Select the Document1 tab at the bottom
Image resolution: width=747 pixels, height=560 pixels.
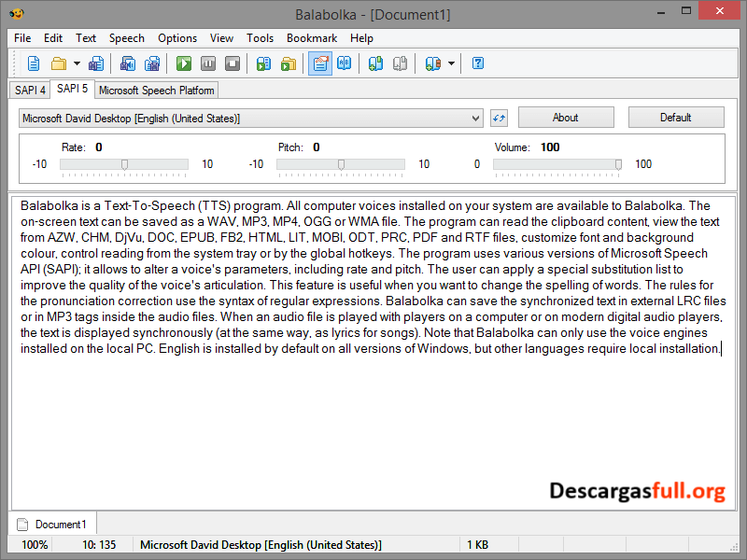pos(52,525)
